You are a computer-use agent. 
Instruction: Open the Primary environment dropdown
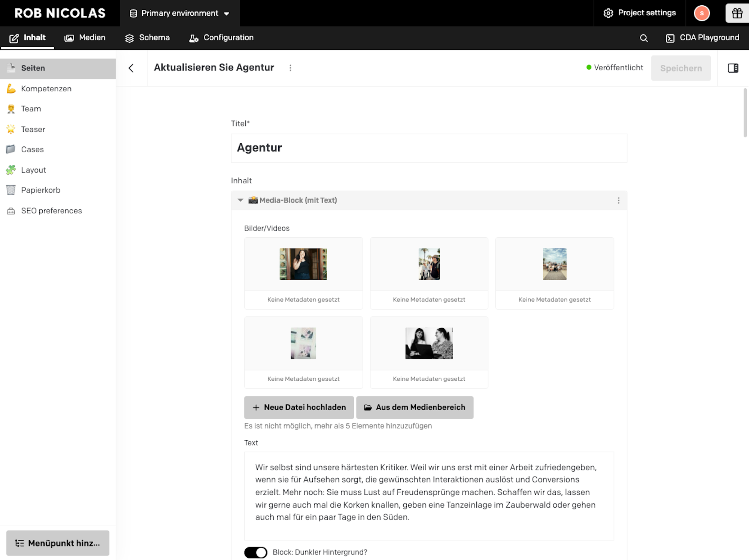(x=180, y=13)
